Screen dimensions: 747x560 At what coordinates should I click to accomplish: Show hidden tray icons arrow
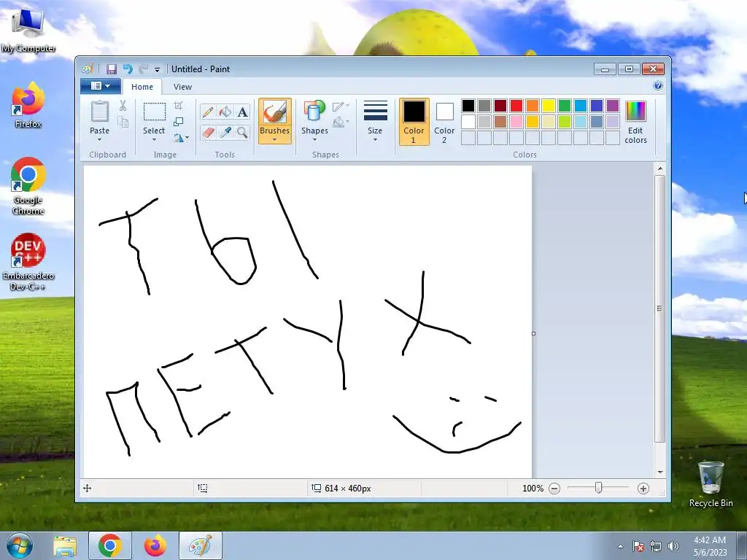click(620, 546)
